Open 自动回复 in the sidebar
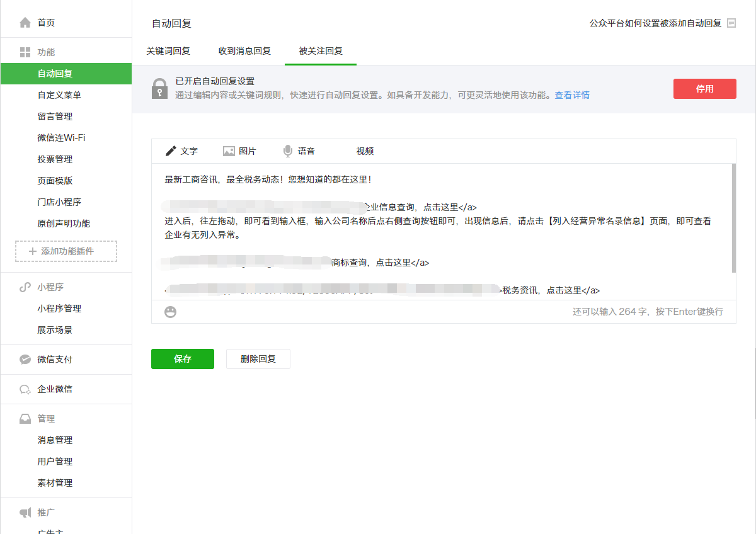 pos(66,74)
